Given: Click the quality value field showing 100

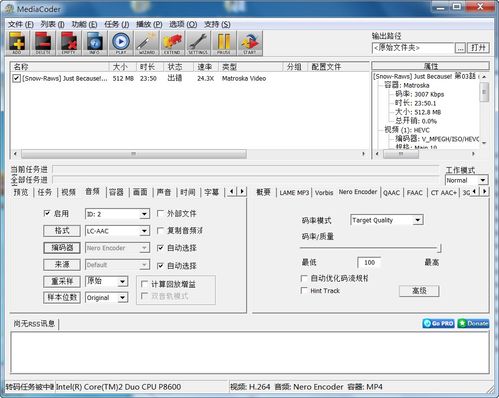Looking at the screenshot, I should 369,262.
